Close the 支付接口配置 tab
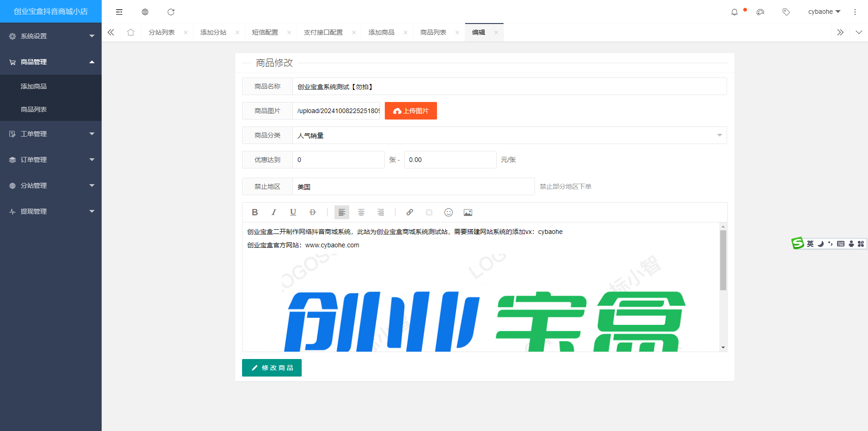Screen dimensions: 868x431 (x=354, y=32)
